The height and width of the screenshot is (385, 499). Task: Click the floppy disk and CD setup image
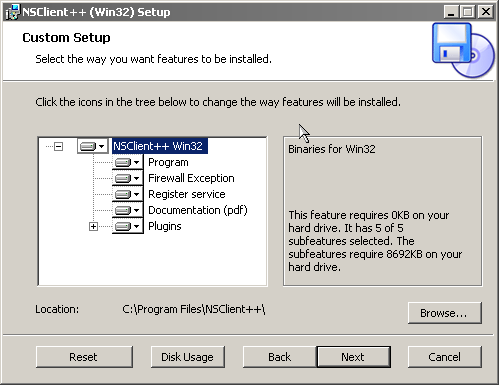[x=463, y=50]
